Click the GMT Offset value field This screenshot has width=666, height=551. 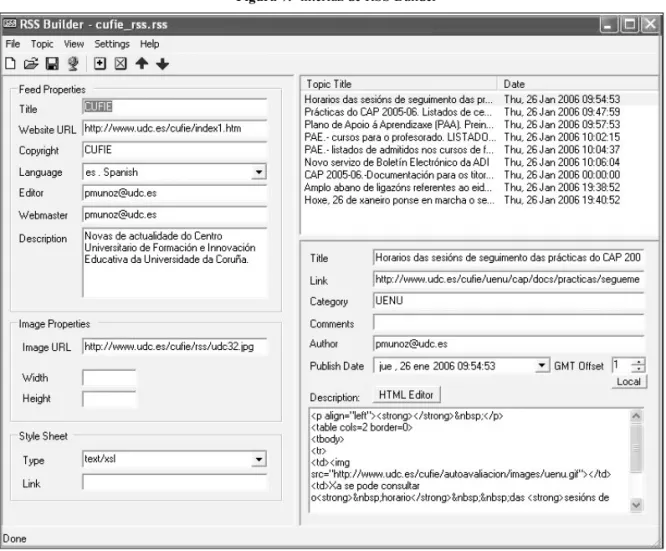pyautogui.click(x=622, y=365)
